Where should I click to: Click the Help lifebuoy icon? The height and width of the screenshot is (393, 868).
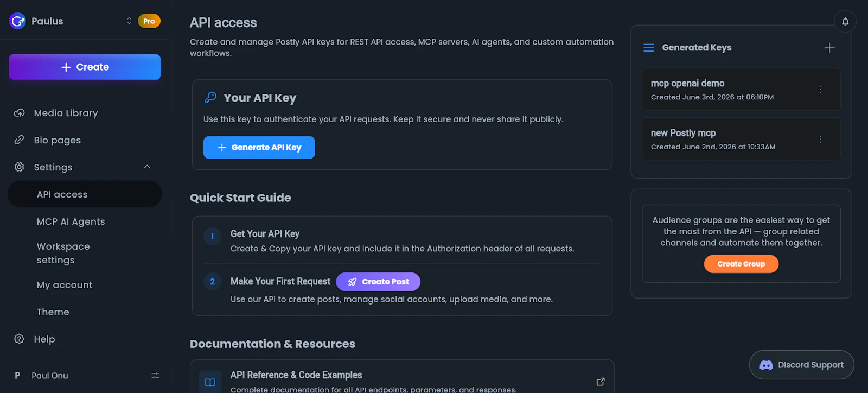pyautogui.click(x=20, y=339)
